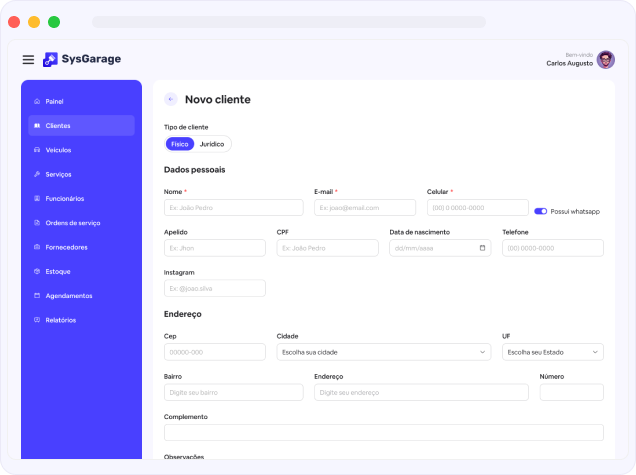Open Estoque in the sidebar
The width and height of the screenshot is (636, 475).
coord(57,271)
